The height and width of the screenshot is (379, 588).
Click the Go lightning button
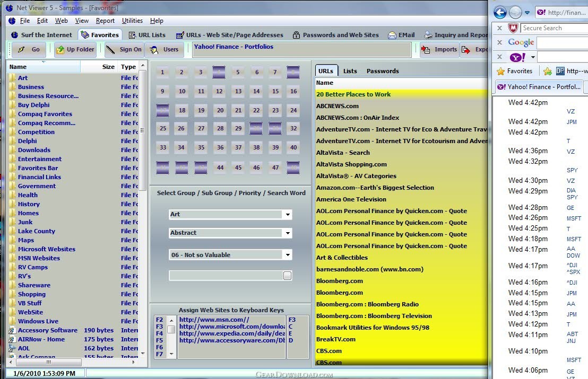pos(29,49)
